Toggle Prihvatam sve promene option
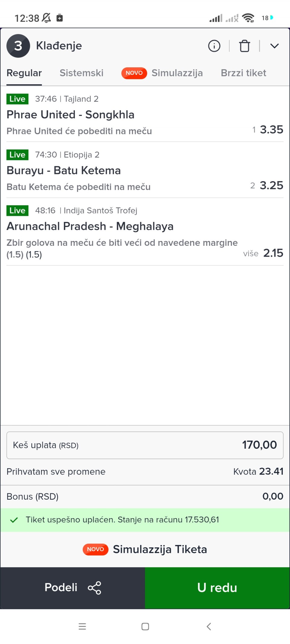290x644 pixels. (x=56, y=472)
